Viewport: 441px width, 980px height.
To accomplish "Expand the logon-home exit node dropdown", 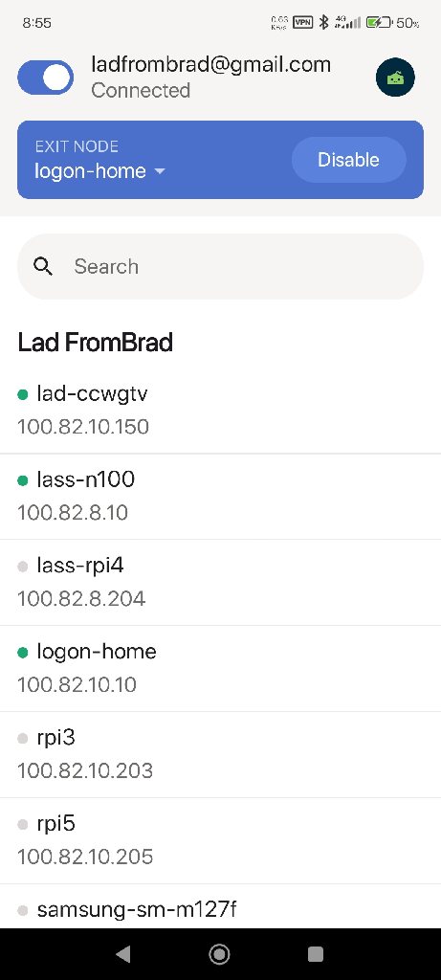I will click(99, 170).
